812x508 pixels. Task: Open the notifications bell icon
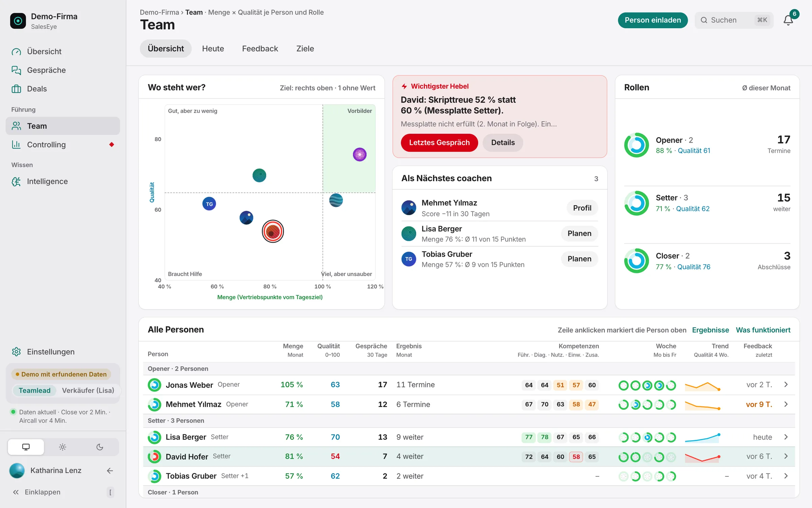(788, 20)
